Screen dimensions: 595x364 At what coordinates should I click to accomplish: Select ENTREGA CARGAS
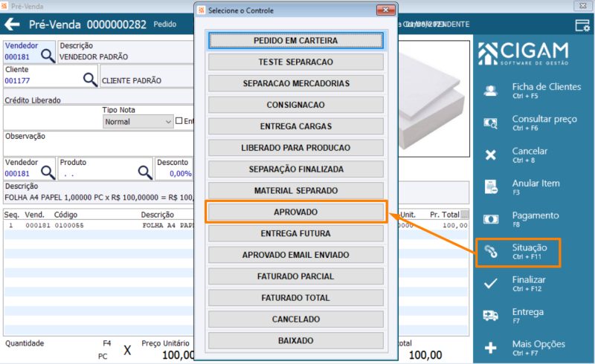point(295,126)
